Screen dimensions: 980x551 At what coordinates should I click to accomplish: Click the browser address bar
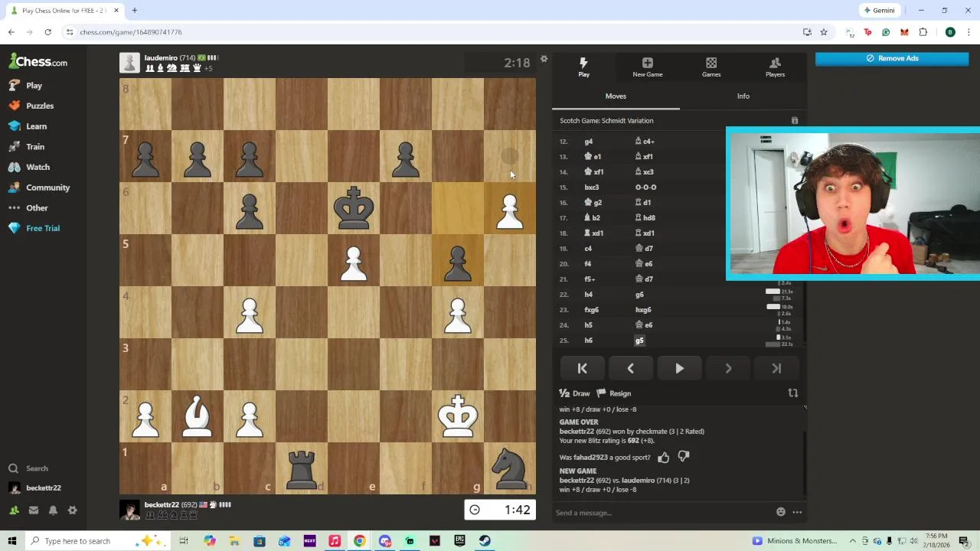[x=429, y=32]
